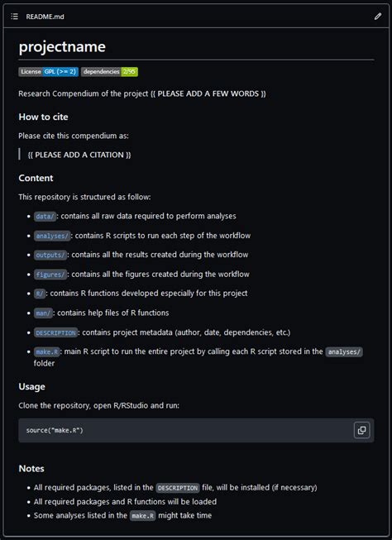
Task: Visit the man/ help files link
Action: [x=43, y=313]
